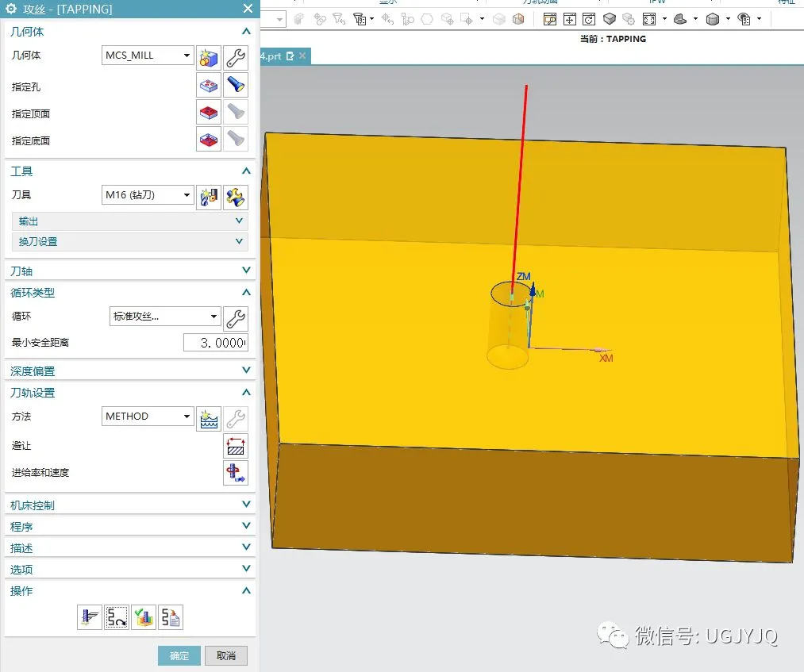Expand the 选项 section
Viewport: 804px width, 672px height.
point(246,568)
